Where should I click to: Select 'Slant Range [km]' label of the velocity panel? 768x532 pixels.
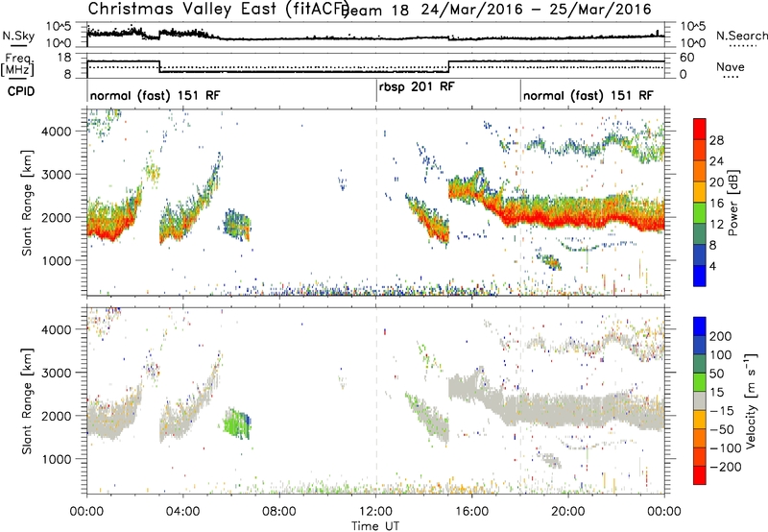(27, 401)
